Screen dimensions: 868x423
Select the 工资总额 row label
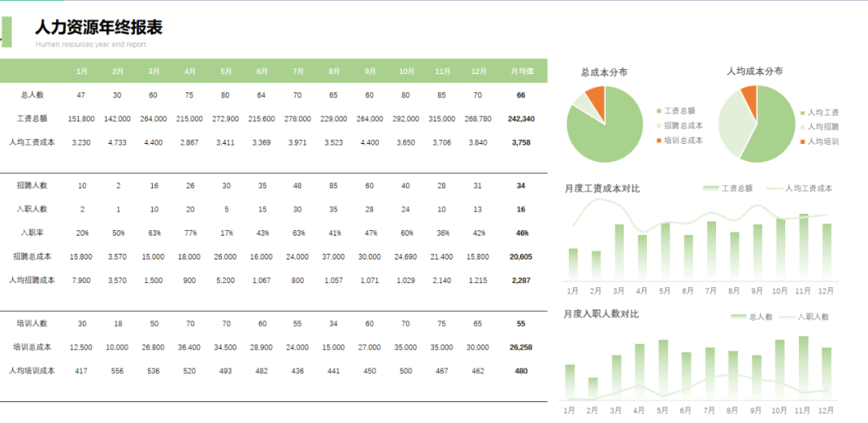[32, 118]
